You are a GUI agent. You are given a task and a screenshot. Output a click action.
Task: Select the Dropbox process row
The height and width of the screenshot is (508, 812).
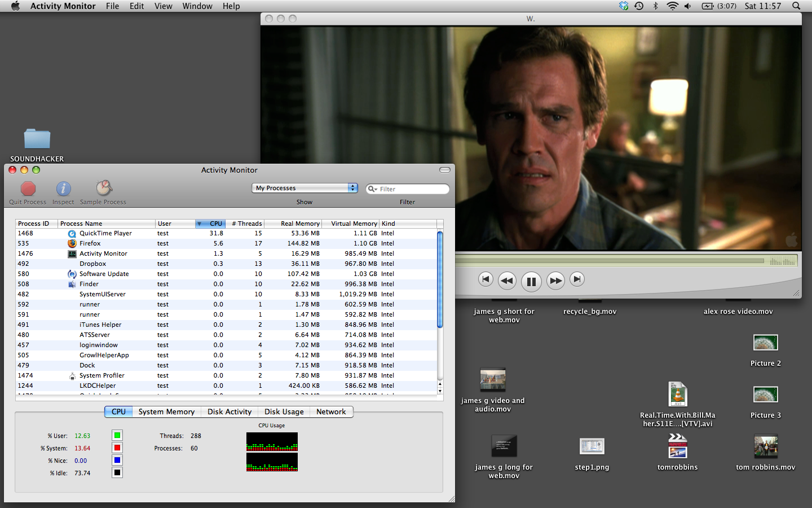point(226,264)
